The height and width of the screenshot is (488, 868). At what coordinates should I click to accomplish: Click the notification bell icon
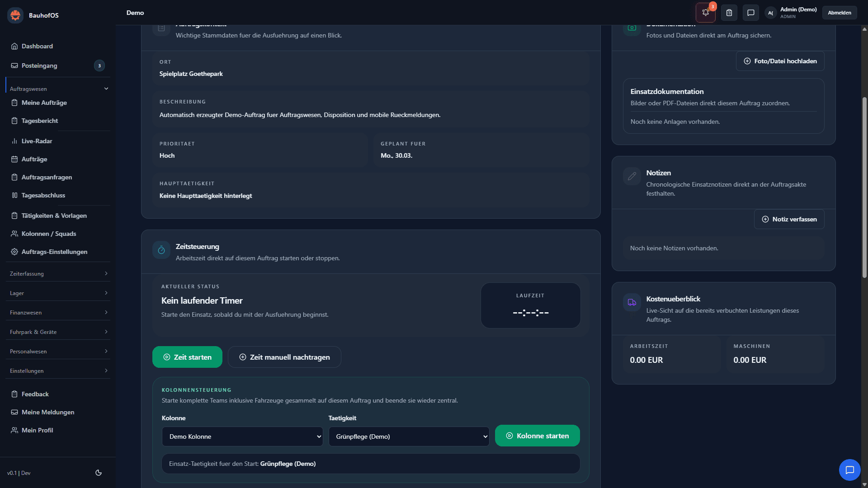(705, 13)
